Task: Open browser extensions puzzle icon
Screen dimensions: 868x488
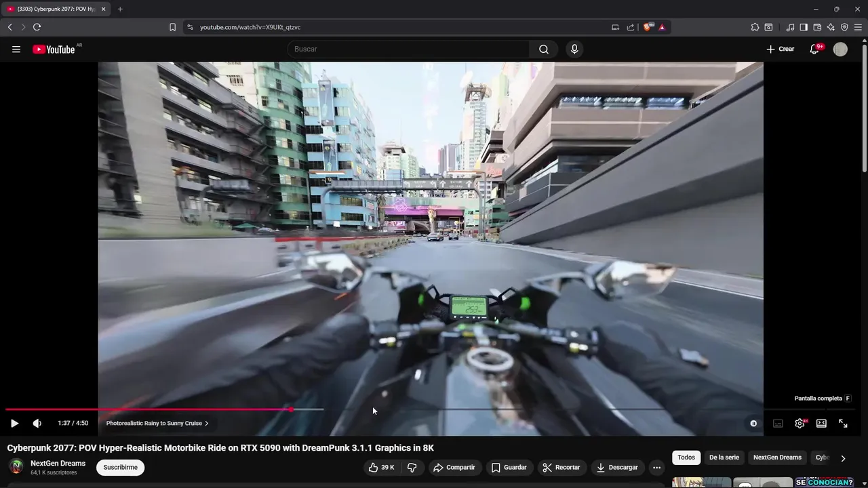Action: (755, 27)
